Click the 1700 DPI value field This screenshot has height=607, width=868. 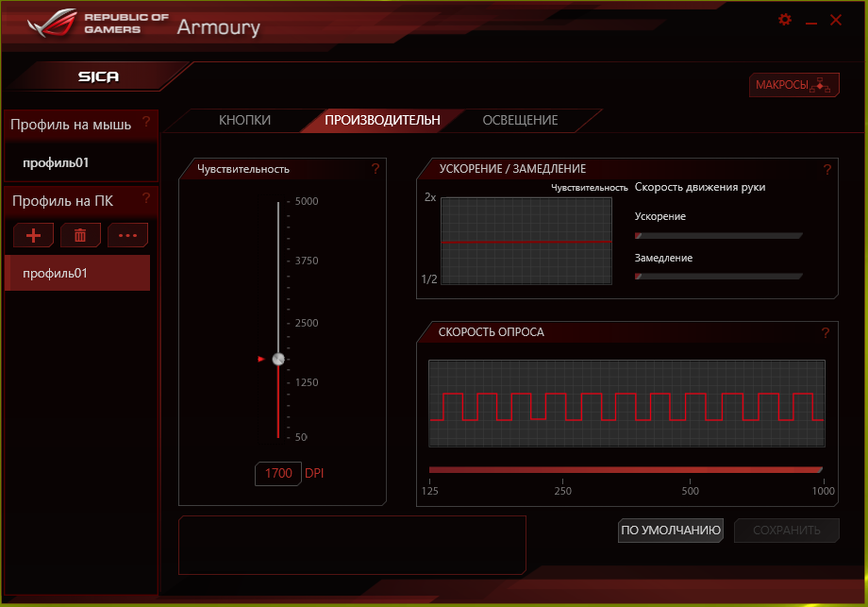click(x=278, y=474)
